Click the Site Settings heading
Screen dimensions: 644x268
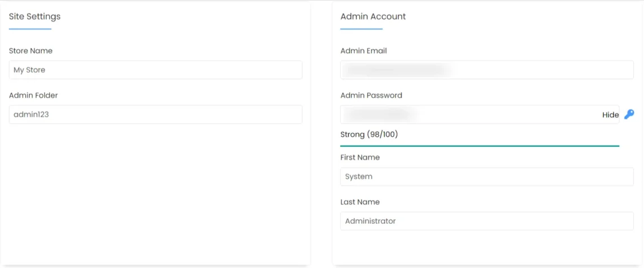(34, 16)
